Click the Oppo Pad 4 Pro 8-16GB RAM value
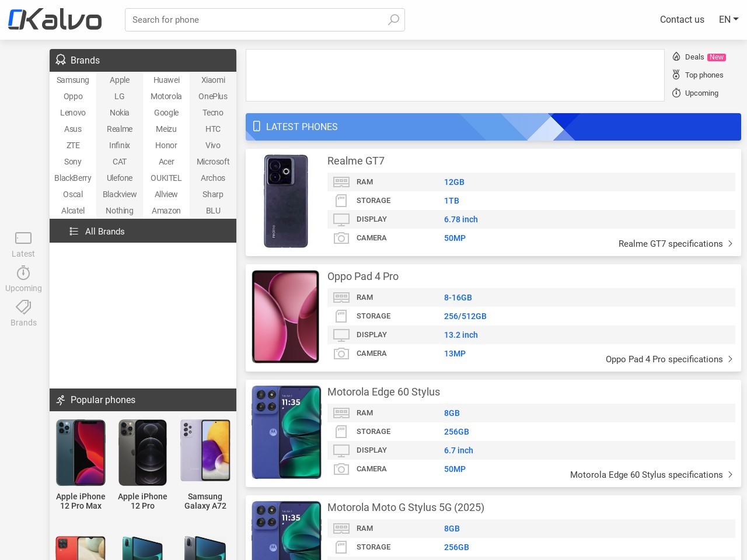The image size is (747, 560). click(x=458, y=297)
